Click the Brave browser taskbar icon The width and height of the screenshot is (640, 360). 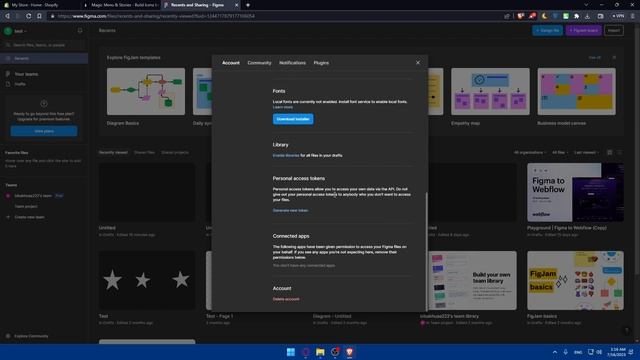coord(349,352)
